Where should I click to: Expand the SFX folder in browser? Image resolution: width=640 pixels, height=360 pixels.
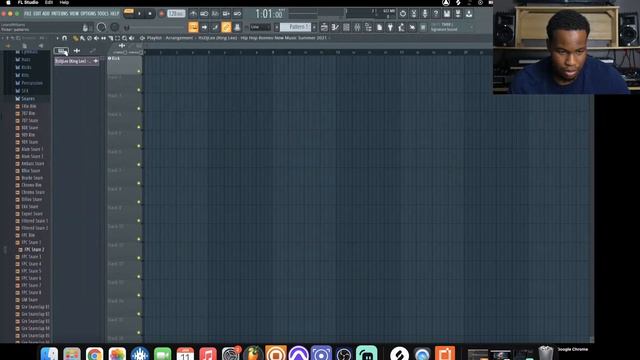pyautogui.click(x=25, y=91)
